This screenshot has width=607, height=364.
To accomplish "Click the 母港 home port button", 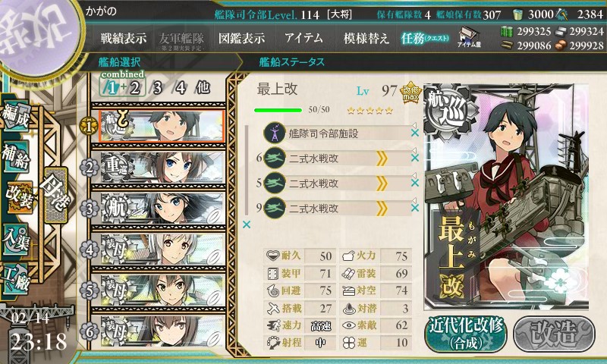I will point(56,195).
